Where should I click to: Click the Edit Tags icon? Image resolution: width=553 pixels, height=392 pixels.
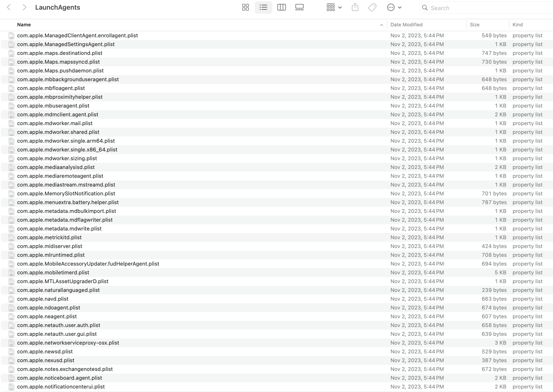coord(372,7)
